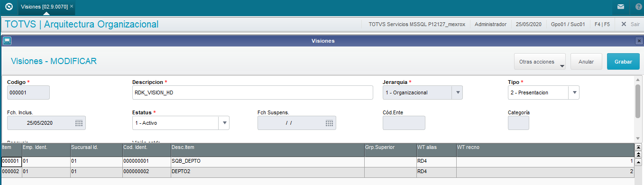Move up one grid row arrow
Image resolution: width=644 pixels, height=185 pixels.
tap(638, 162)
